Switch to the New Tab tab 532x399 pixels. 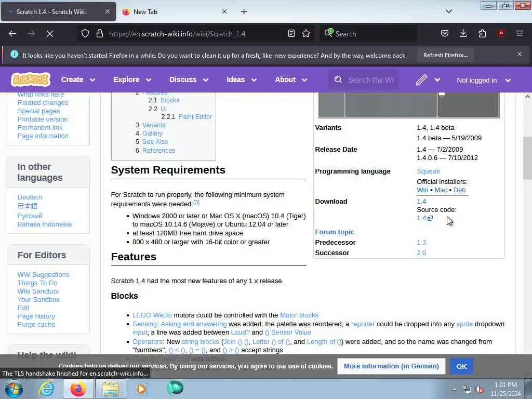pyautogui.click(x=175, y=11)
